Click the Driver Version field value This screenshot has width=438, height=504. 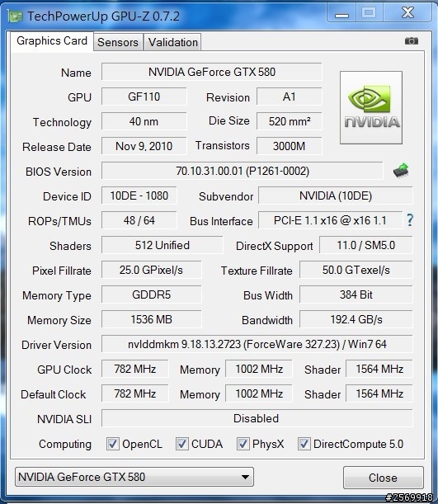[x=257, y=344]
